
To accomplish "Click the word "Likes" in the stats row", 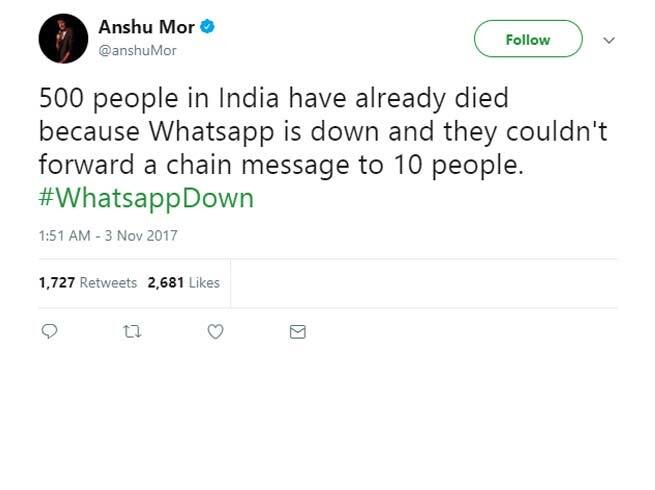I will pyautogui.click(x=203, y=283).
